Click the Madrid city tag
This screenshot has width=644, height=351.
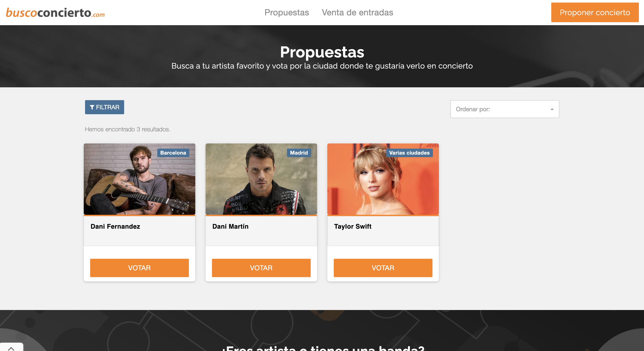click(299, 153)
